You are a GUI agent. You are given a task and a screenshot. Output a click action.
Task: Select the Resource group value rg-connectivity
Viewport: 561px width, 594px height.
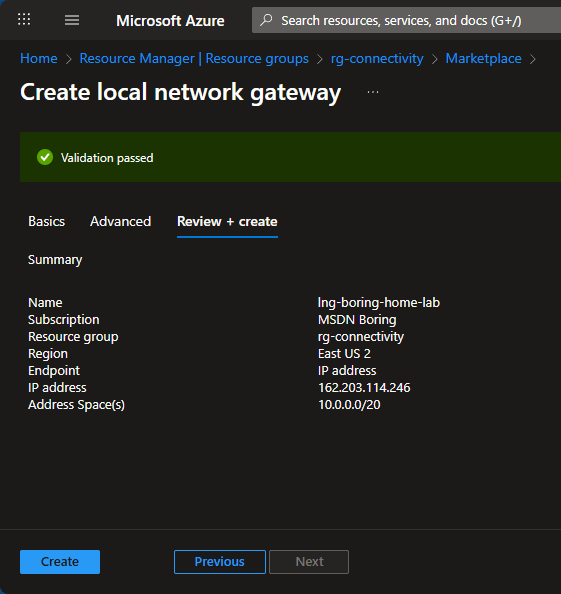pyautogui.click(x=361, y=336)
